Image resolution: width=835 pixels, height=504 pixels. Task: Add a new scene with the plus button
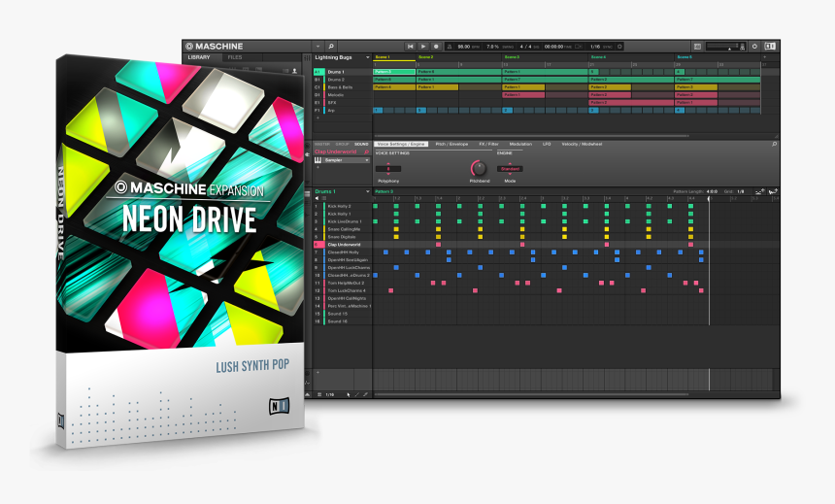[764, 57]
